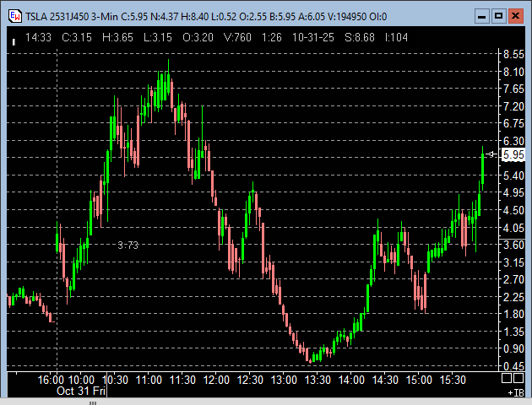Image resolution: width=532 pixels, height=405 pixels.
Task: Click the white cursor marker before 14:33
Action: click(x=14, y=37)
